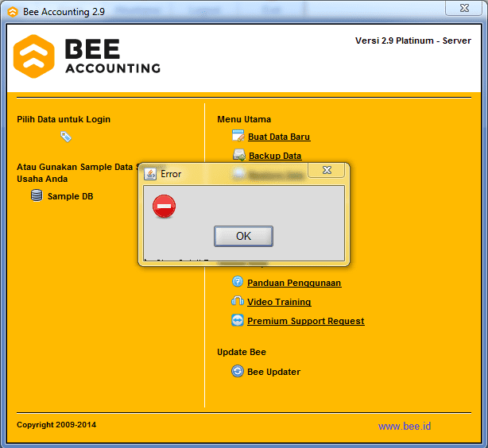Click the Bee icon in window title bar
This screenshot has width=488, height=448.
[x=13, y=12]
